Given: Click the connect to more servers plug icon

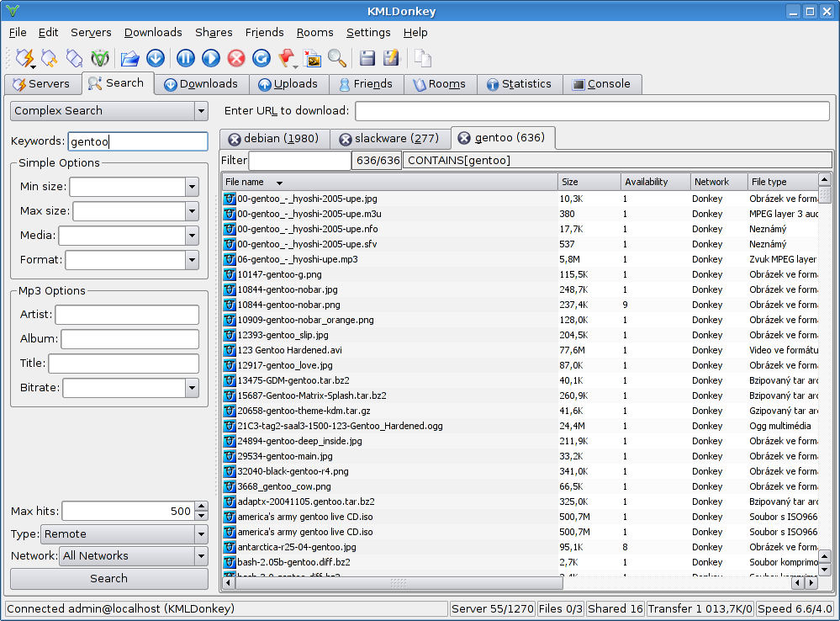Looking at the screenshot, I should [49, 58].
